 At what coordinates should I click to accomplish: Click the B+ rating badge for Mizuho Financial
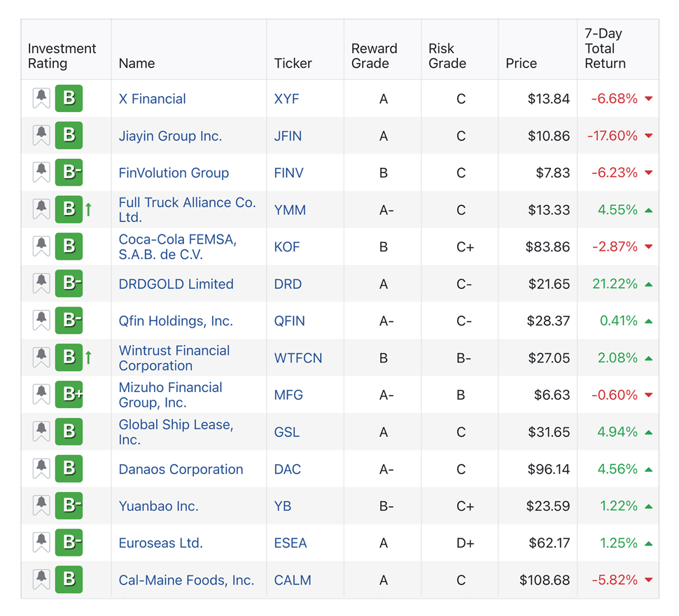pos(69,395)
